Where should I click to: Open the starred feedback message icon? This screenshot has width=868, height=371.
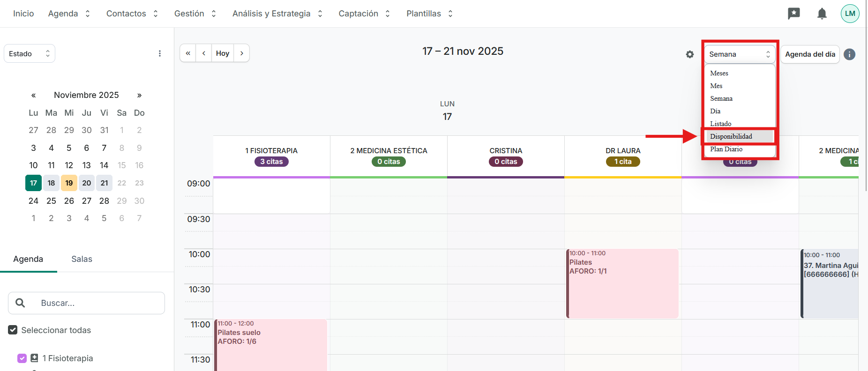click(x=793, y=14)
